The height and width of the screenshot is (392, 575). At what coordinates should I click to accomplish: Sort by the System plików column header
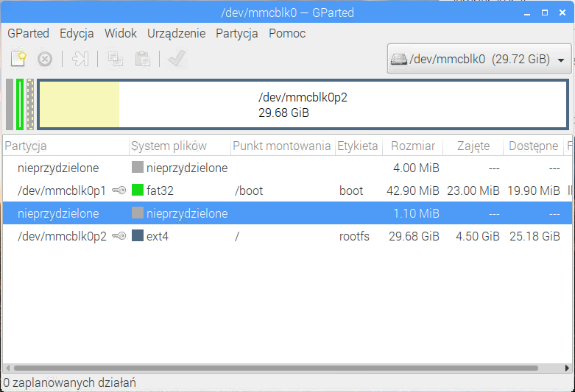click(169, 146)
